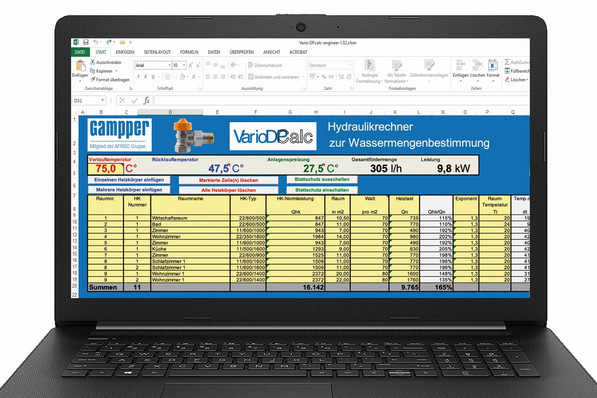Switch to the FORMELN ribbon tab
The height and width of the screenshot is (398, 597).
pos(189,52)
